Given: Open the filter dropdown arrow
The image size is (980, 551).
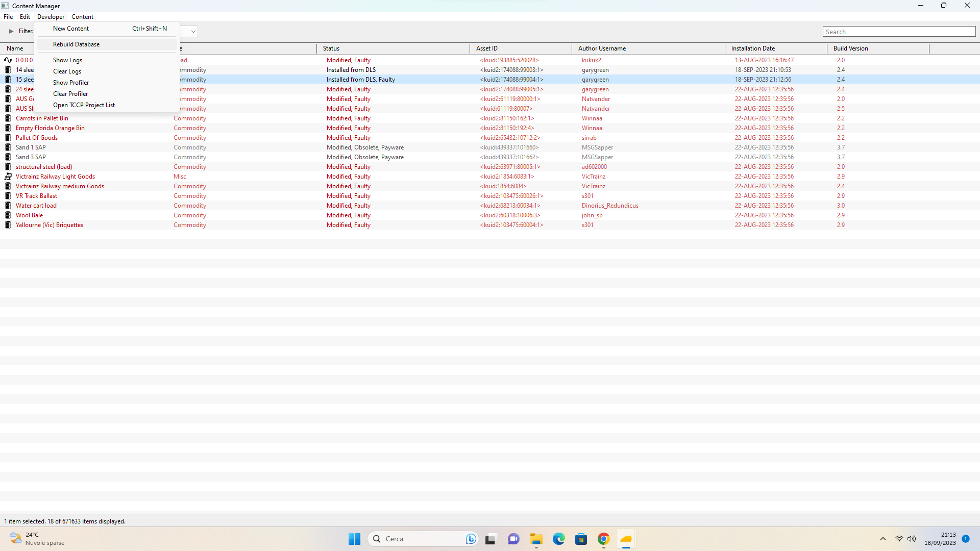Looking at the screenshot, I should [x=193, y=31].
